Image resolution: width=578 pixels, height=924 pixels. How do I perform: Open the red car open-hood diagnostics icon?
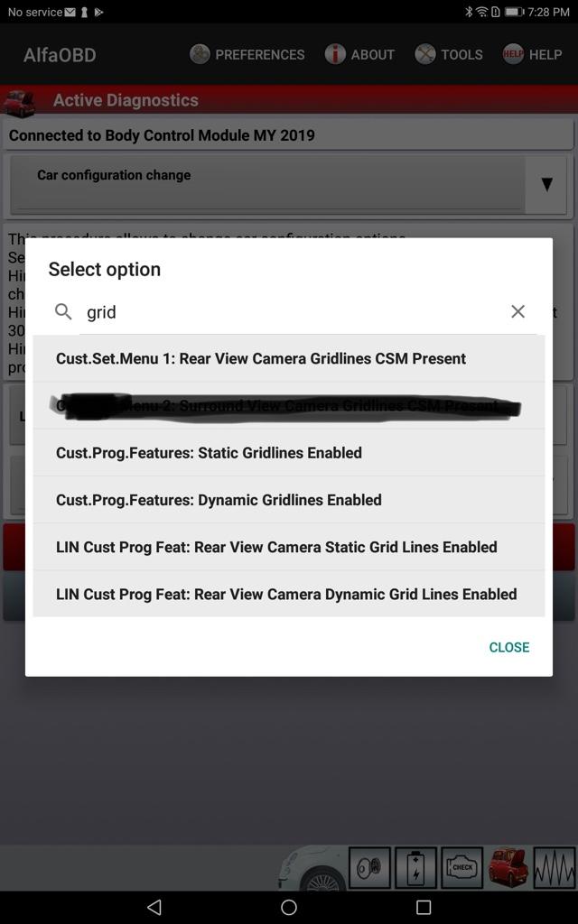tap(508, 867)
